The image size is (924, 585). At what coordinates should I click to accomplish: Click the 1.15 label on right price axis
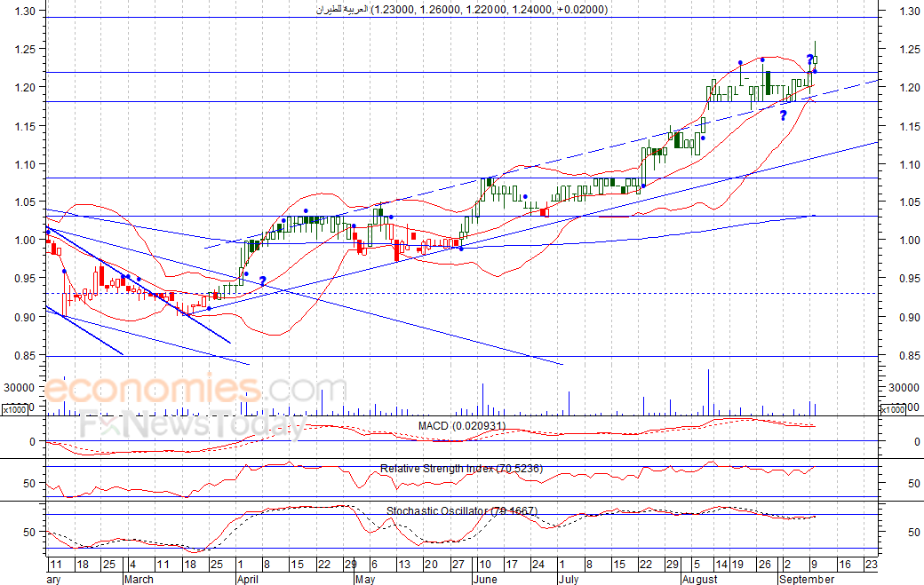click(910, 127)
